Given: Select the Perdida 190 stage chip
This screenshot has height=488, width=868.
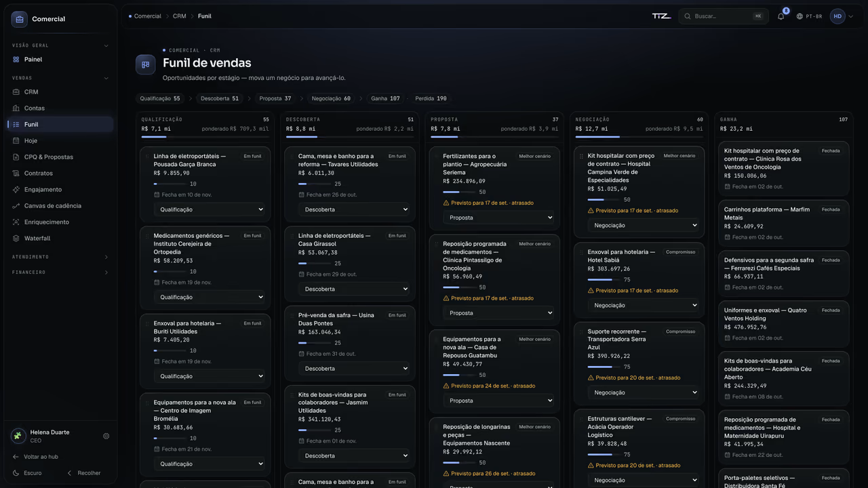Looking at the screenshot, I should coord(431,98).
